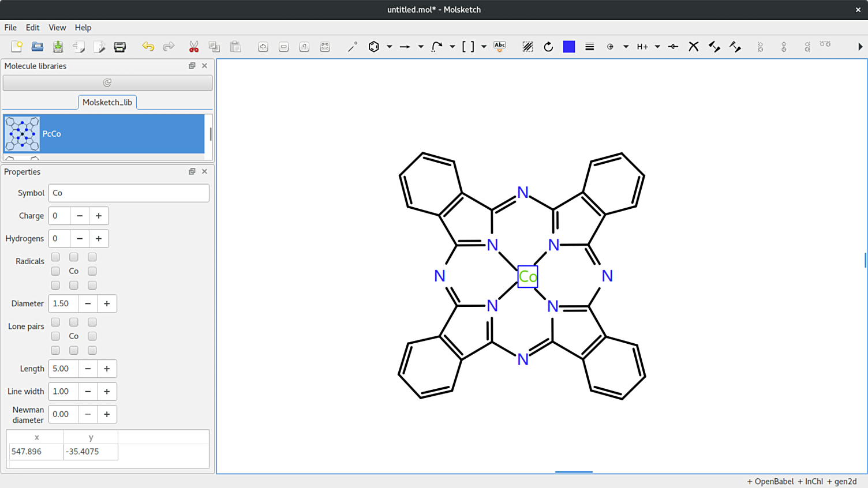Image resolution: width=868 pixels, height=488 pixels.
Task: Click the blue color swatch
Action: tap(568, 47)
